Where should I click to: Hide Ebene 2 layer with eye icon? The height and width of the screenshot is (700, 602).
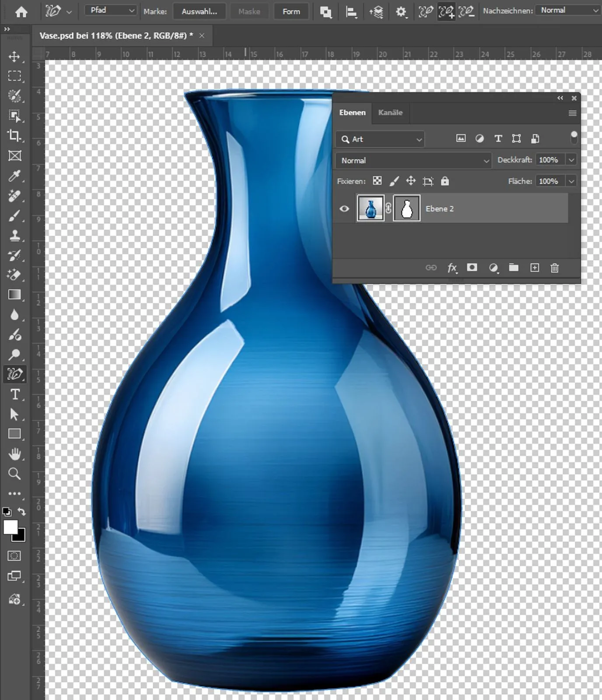point(344,209)
